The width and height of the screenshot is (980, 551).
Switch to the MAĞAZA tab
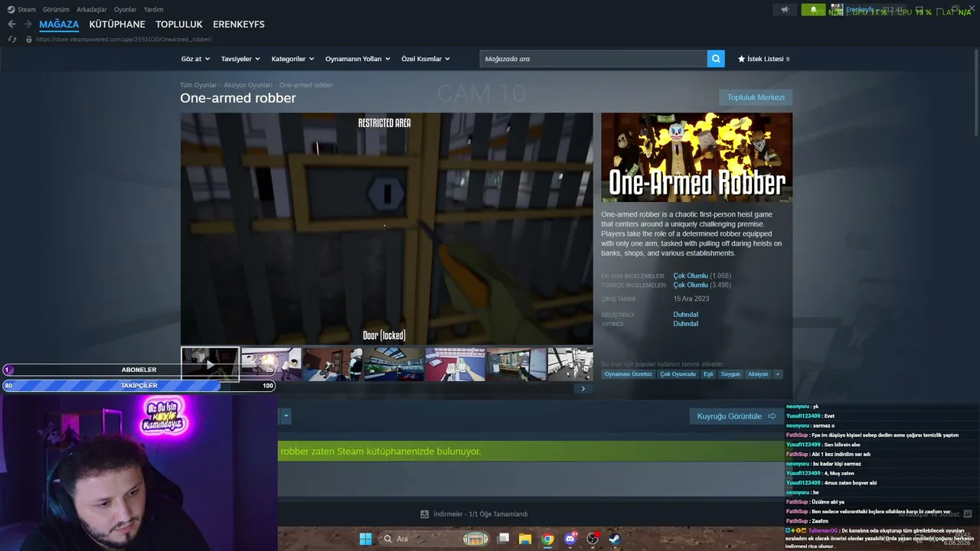pos(59,24)
